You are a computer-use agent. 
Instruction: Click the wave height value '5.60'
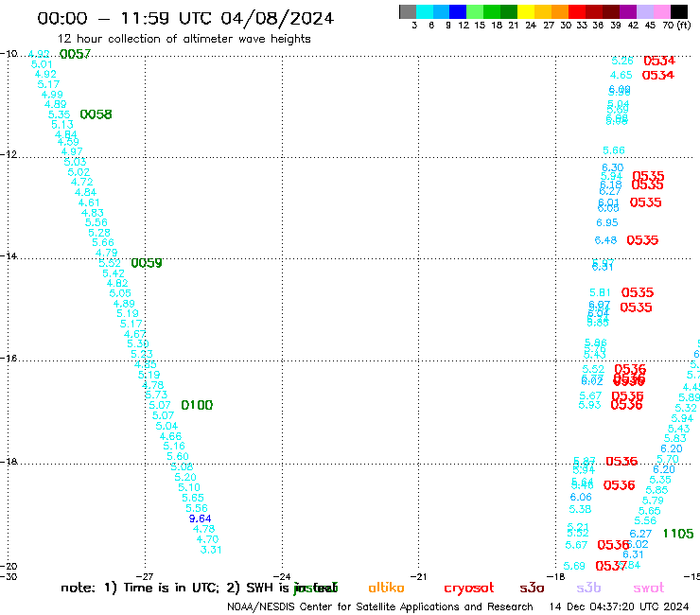pyautogui.click(x=178, y=456)
